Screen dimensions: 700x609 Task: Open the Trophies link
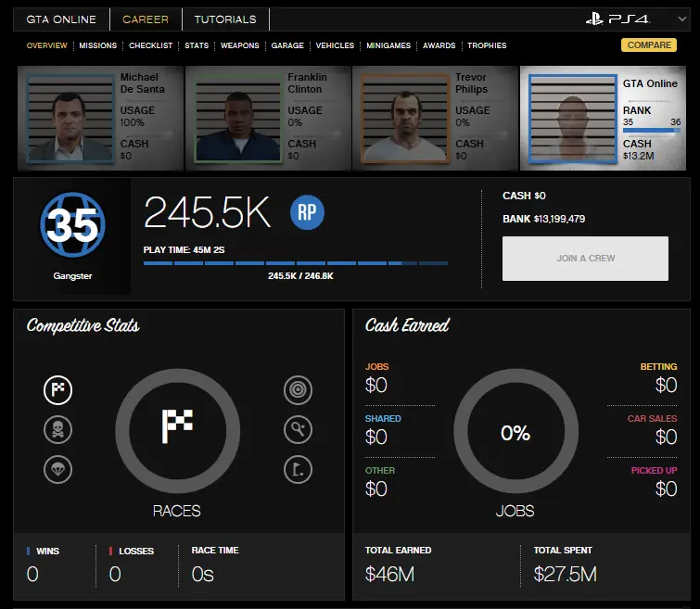[x=487, y=45]
